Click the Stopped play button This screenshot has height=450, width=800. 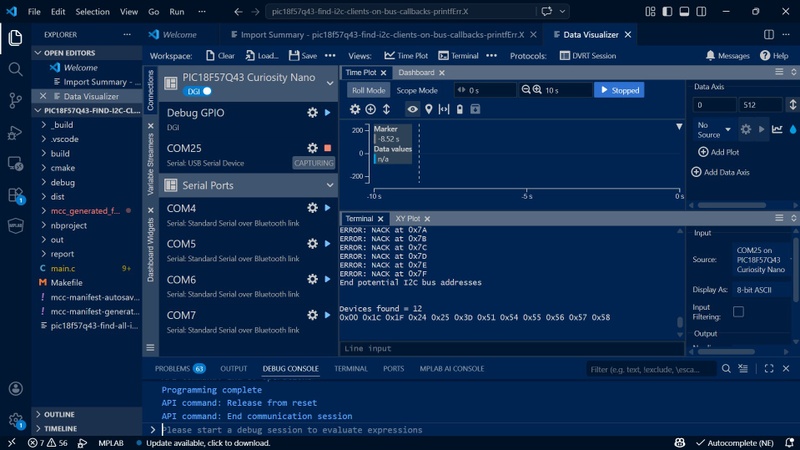pos(619,90)
